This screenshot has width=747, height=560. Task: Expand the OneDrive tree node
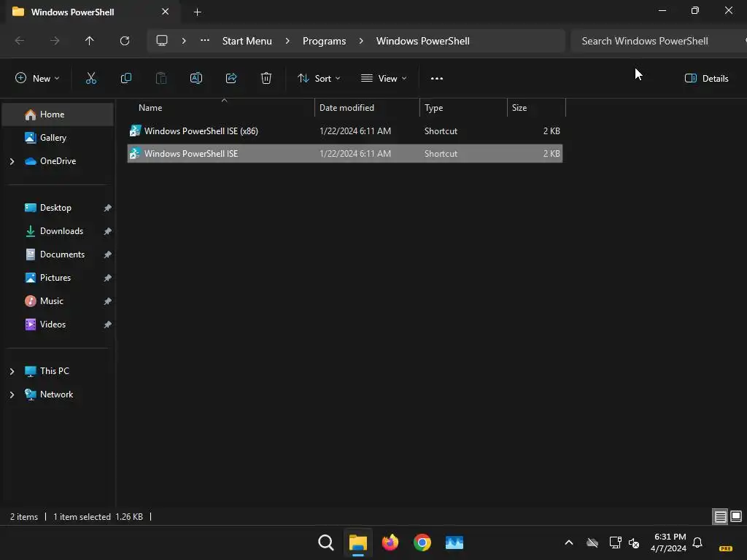point(12,161)
